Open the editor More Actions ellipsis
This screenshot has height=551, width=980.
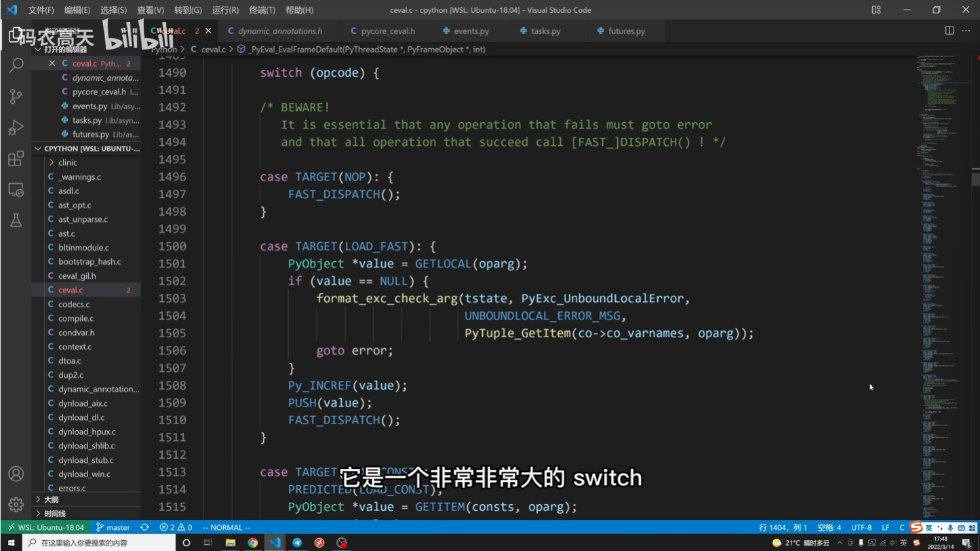[966, 31]
